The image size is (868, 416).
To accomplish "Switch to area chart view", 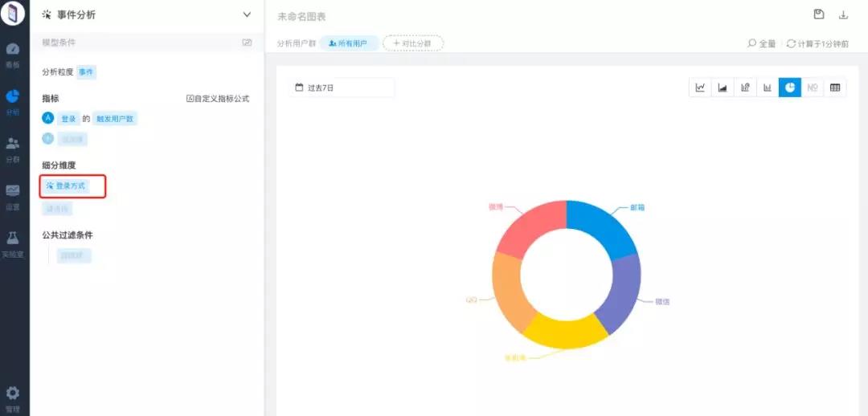I will pos(723,88).
